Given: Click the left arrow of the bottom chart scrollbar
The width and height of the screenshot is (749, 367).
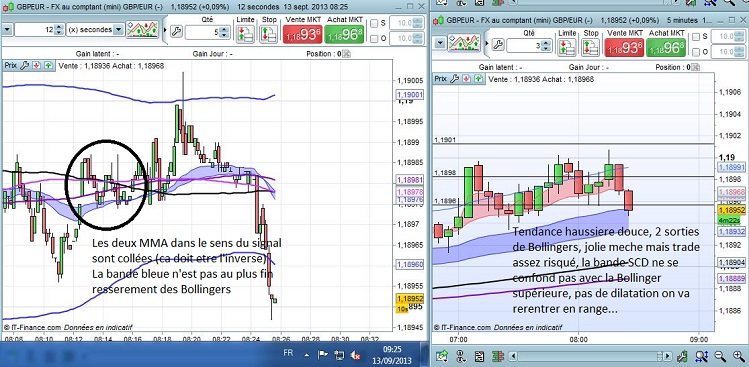Looking at the screenshot, I should pyautogui.click(x=512, y=356).
